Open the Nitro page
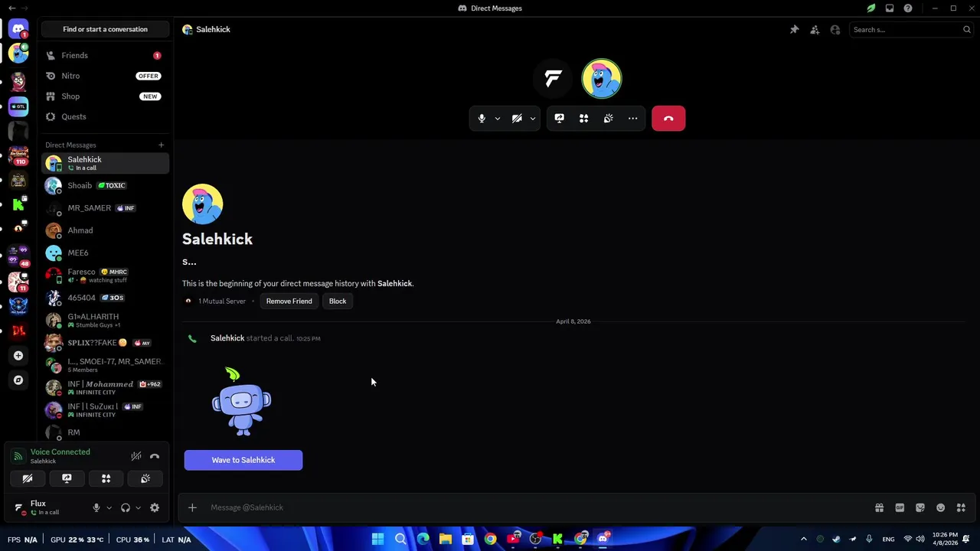 pos(106,76)
